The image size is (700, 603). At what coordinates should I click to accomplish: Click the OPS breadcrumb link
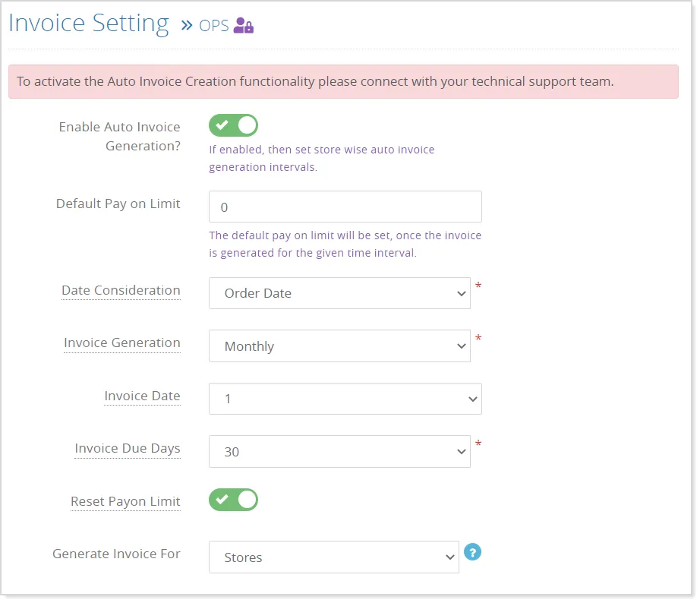[x=213, y=25]
